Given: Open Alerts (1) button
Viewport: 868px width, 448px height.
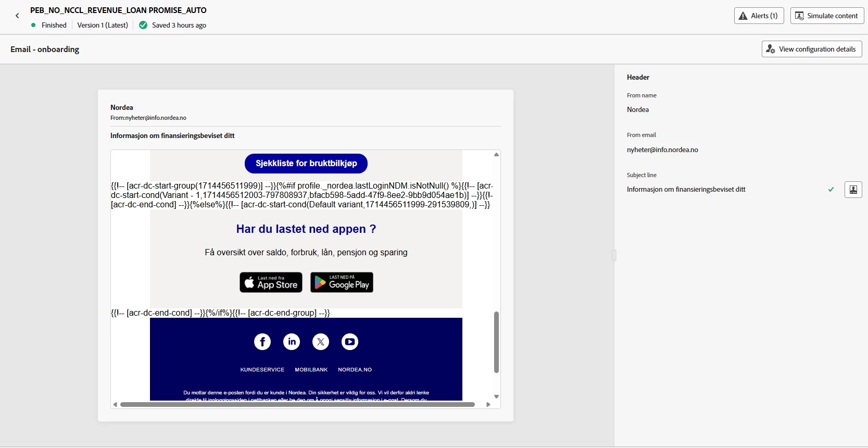Looking at the screenshot, I should tap(759, 16).
